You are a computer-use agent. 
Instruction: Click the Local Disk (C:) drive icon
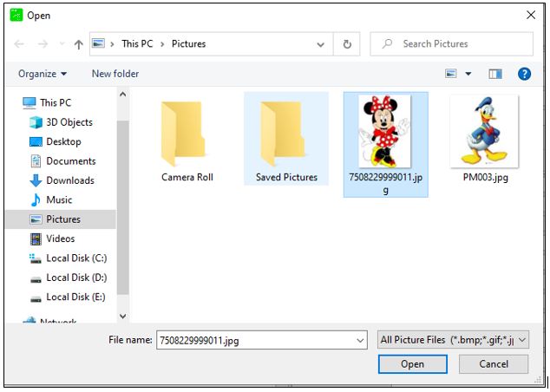point(35,258)
